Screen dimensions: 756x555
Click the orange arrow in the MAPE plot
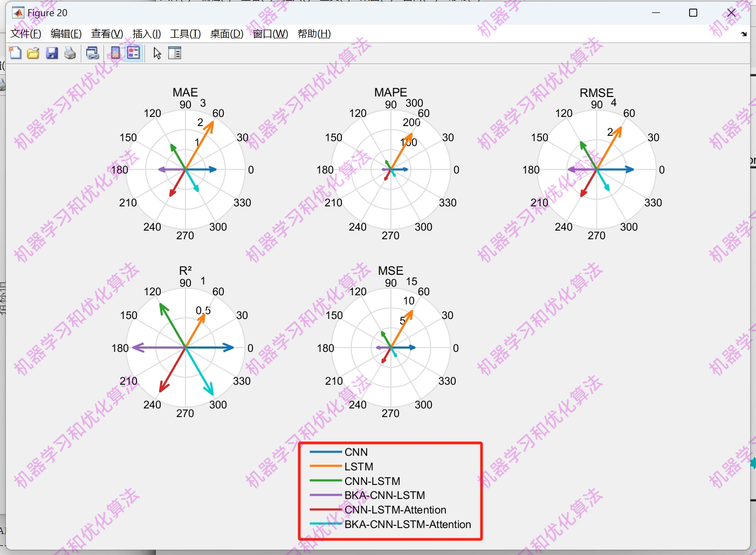(x=402, y=151)
